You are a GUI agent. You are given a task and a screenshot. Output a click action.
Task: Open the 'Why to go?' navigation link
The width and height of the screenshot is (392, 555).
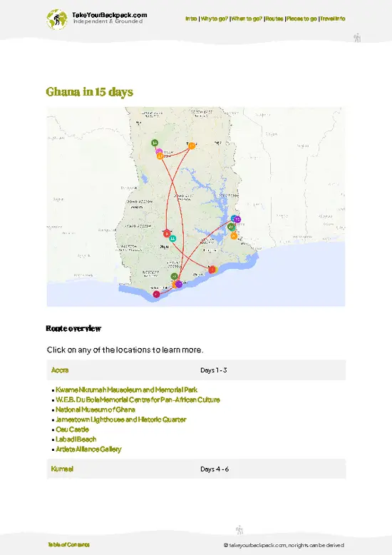tap(214, 19)
